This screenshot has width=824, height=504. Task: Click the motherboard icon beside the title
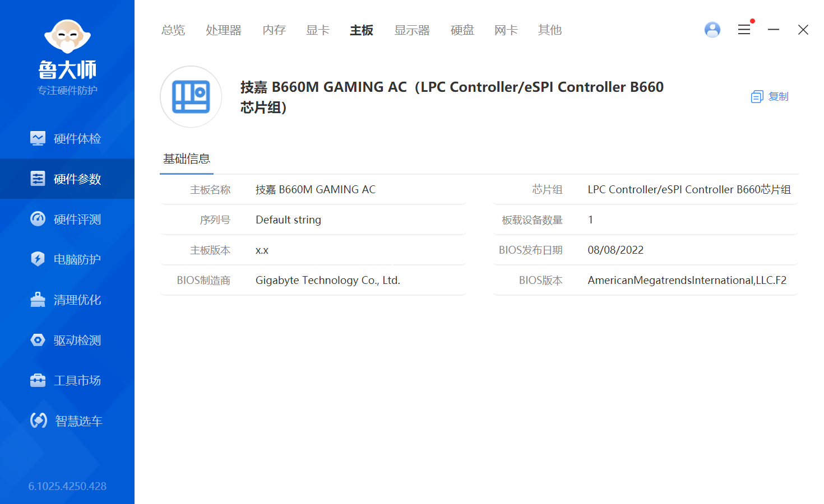click(x=191, y=97)
